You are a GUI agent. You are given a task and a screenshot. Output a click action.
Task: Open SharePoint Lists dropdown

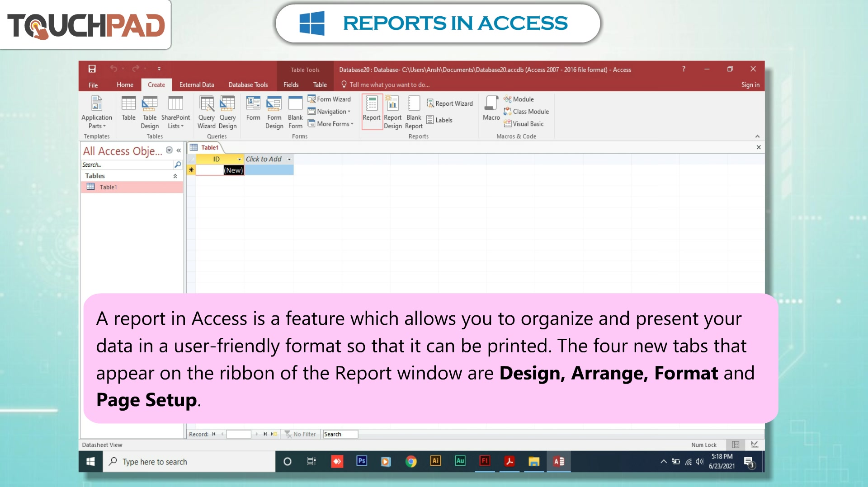[175, 112]
